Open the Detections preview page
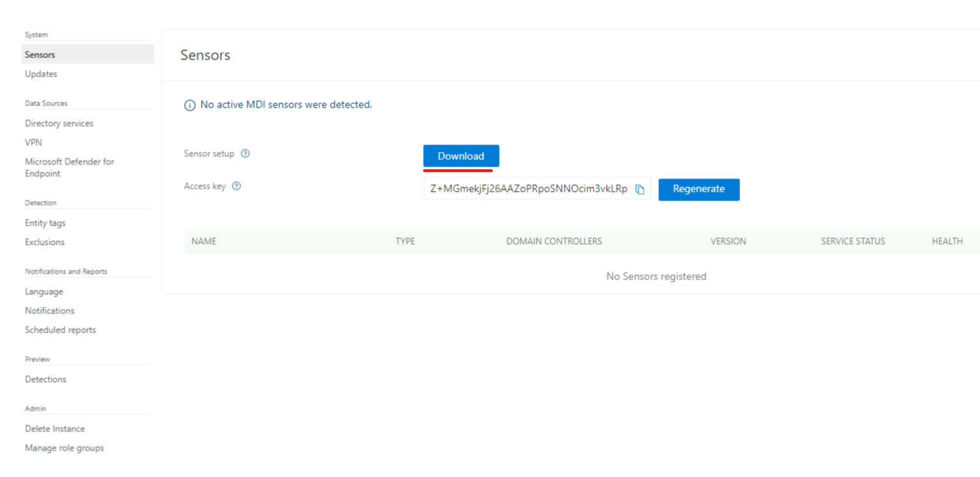Image resolution: width=980 pixels, height=477 pixels. coord(45,379)
